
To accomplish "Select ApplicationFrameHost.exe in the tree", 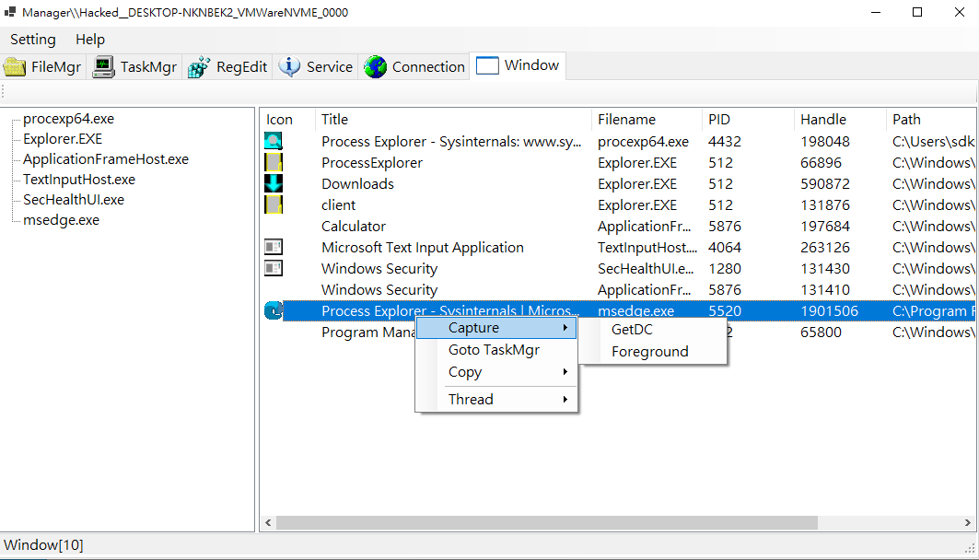I will [x=106, y=159].
